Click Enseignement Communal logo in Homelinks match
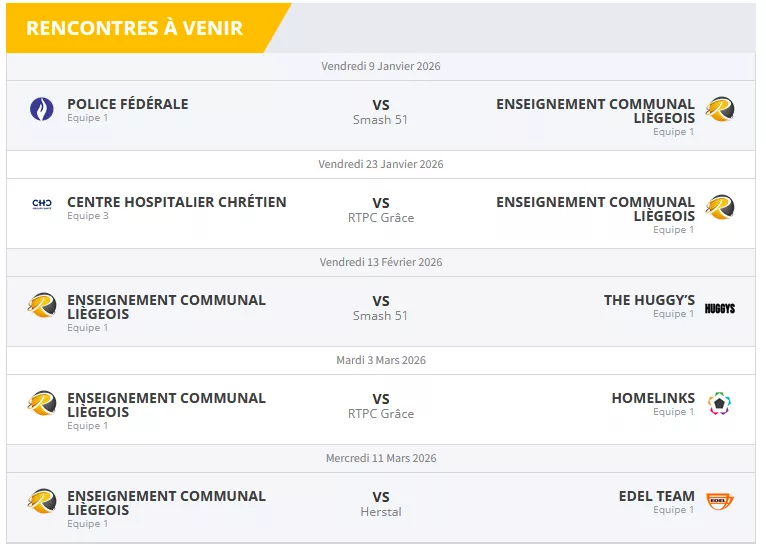This screenshot has height=549, width=766. coord(42,404)
